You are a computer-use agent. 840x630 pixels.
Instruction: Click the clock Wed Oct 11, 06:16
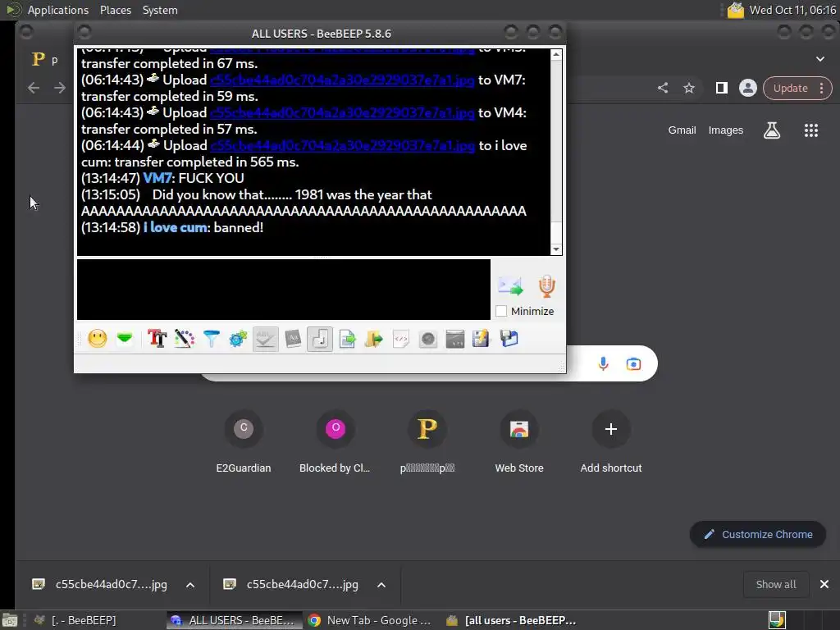click(x=792, y=10)
